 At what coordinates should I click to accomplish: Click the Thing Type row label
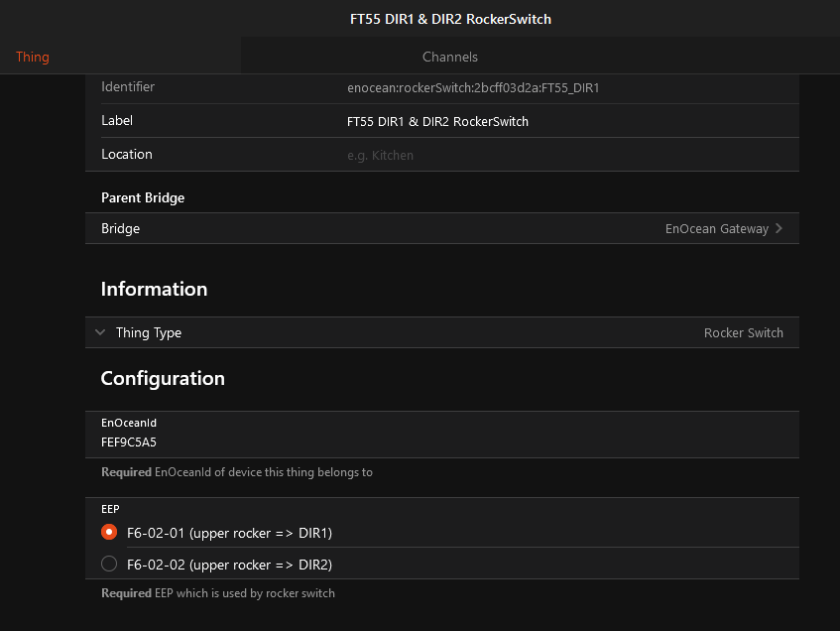click(149, 332)
